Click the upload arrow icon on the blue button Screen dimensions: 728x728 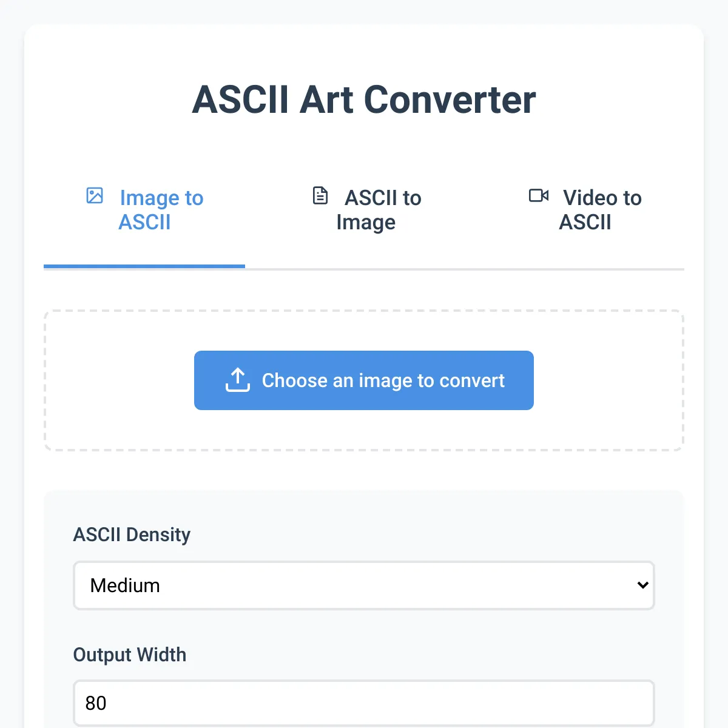tap(238, 380)
